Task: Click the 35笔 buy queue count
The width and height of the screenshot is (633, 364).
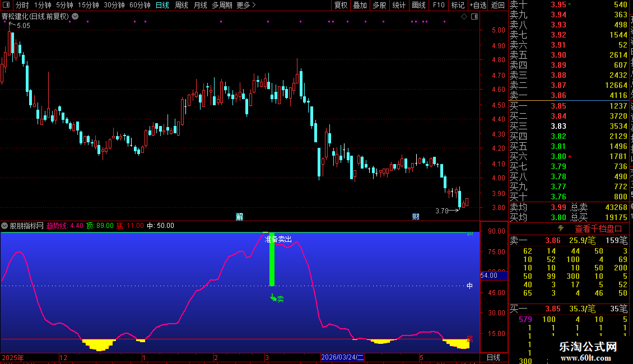Action: [x=619, y=309]
